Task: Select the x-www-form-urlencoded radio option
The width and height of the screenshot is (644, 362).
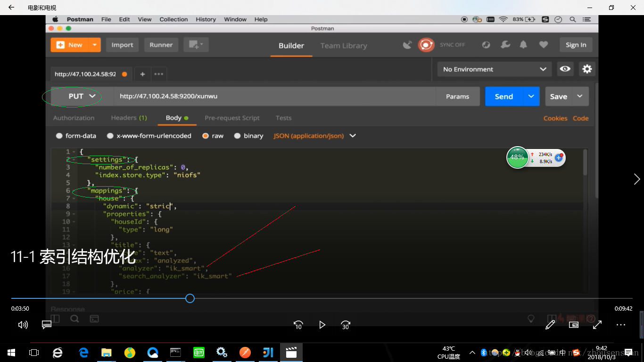Action: [x=110, y=136]
